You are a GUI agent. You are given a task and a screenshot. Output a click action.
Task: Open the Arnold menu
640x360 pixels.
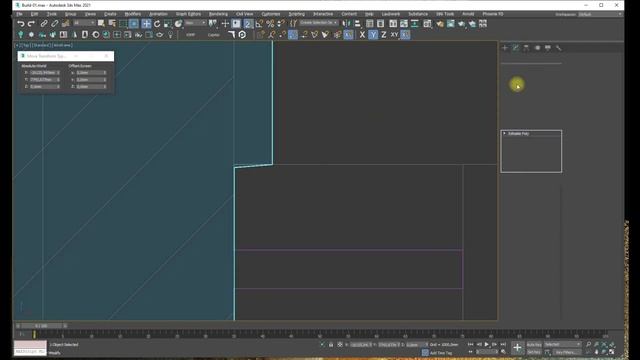[468, 14]
